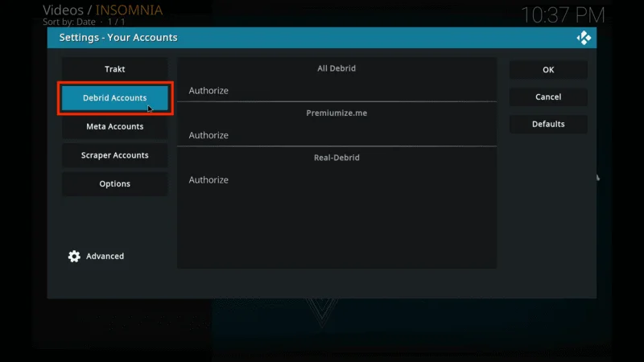Reset settings with Defaults button

coord(548,124)
